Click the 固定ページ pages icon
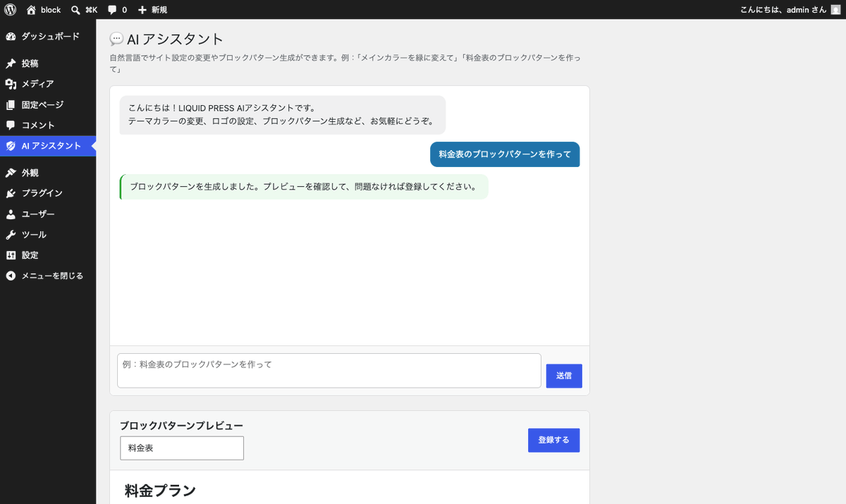 point(11,105)
